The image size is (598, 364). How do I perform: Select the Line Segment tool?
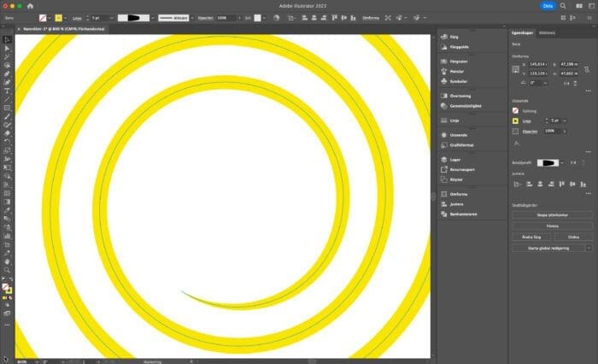pyautogui.click(x=7, y=99)
